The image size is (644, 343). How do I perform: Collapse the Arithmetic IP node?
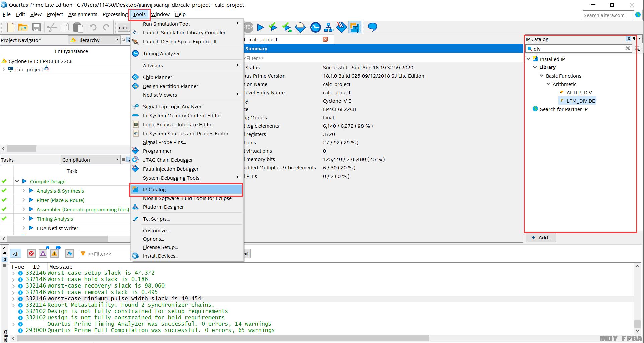548,84
